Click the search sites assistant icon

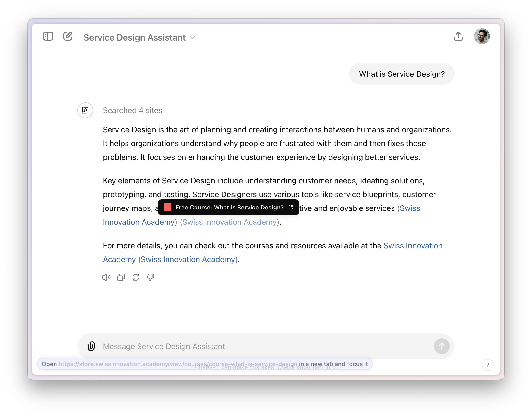tap(85, 110)
